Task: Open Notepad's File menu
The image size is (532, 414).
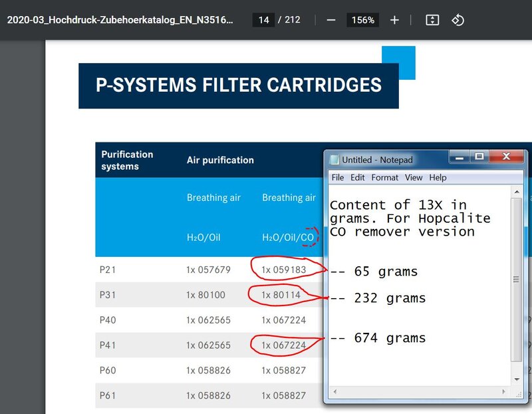Action: 338,178
